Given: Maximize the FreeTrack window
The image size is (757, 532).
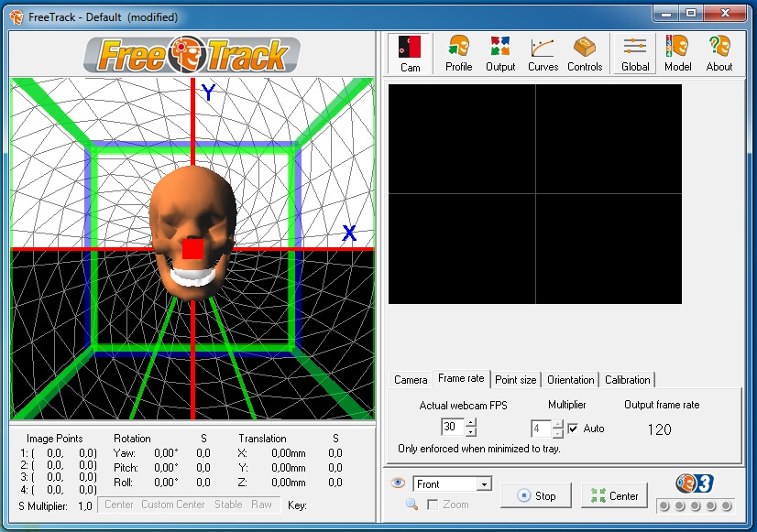Looking at the screenshot, I should tap(691, 14).
